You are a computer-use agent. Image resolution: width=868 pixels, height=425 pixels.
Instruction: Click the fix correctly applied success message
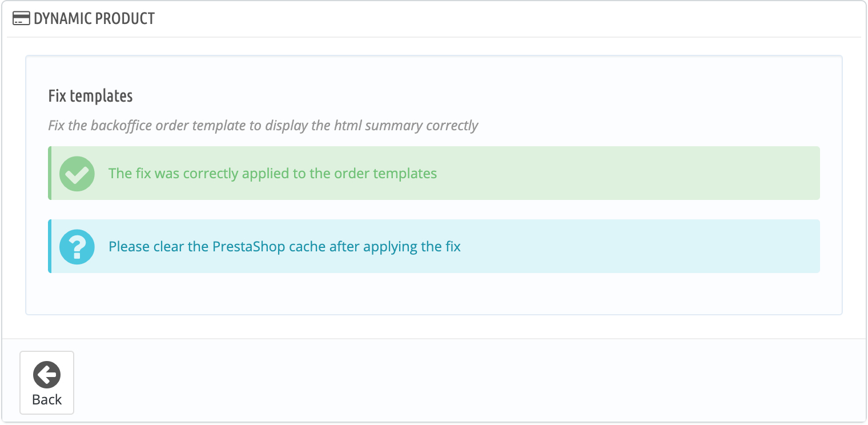tap(272, 173)
